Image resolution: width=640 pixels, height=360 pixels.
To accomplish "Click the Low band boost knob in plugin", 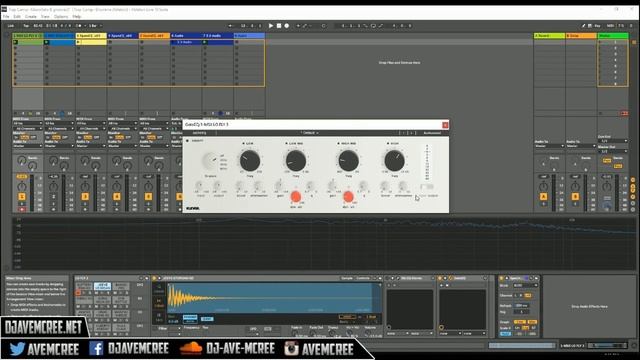I will coord(240,186).
